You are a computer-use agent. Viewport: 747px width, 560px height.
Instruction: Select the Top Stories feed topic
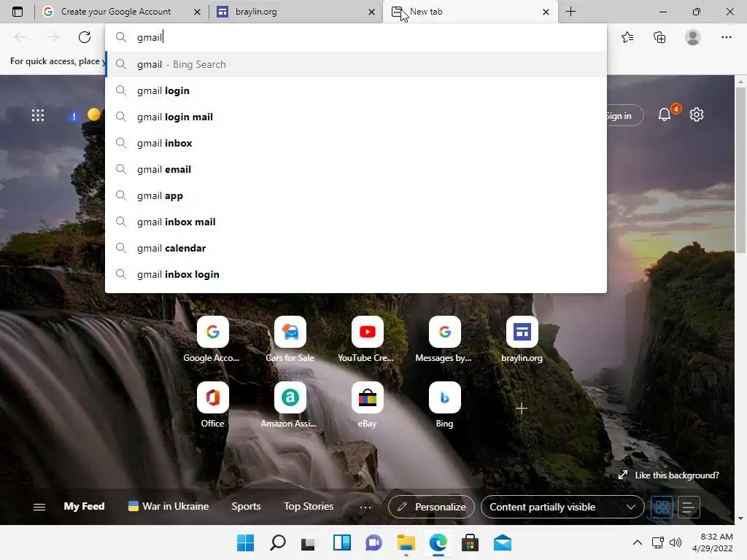click(x=309, y=506)
